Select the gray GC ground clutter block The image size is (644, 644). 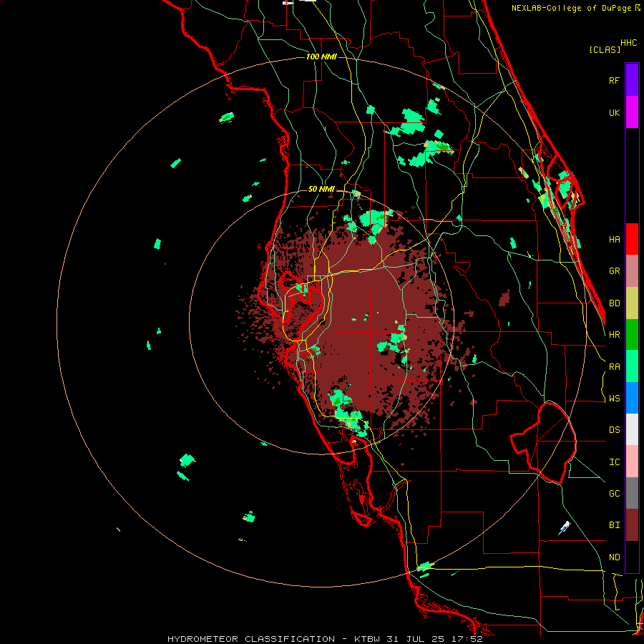coord(632,493)
